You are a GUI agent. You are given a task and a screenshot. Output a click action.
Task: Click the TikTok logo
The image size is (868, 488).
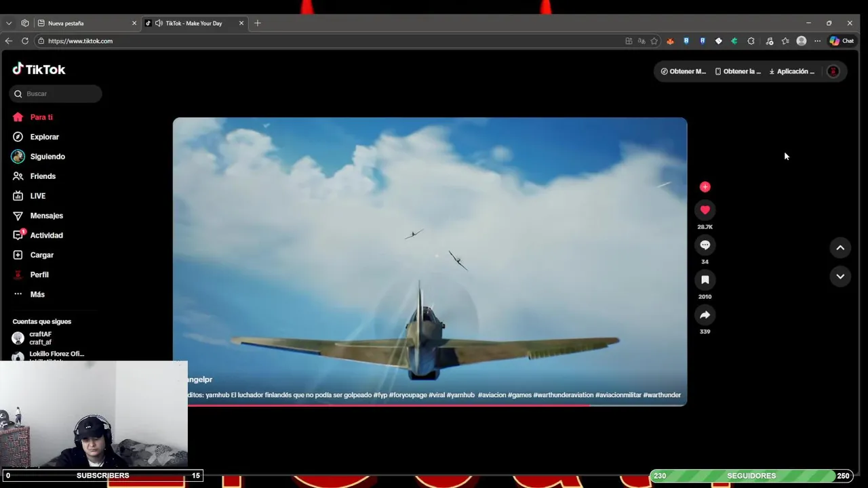(x=39, y=69)
